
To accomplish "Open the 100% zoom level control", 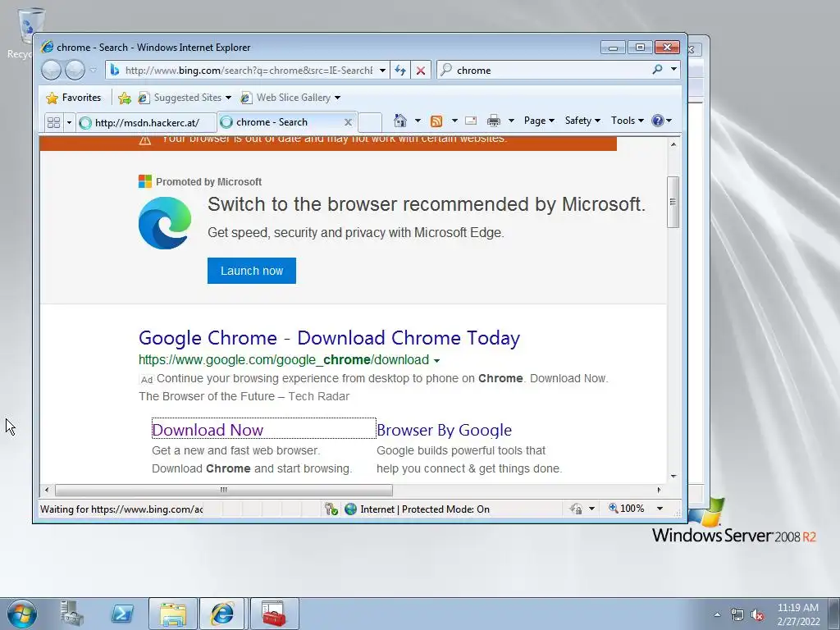I will [x=627, y=509].
